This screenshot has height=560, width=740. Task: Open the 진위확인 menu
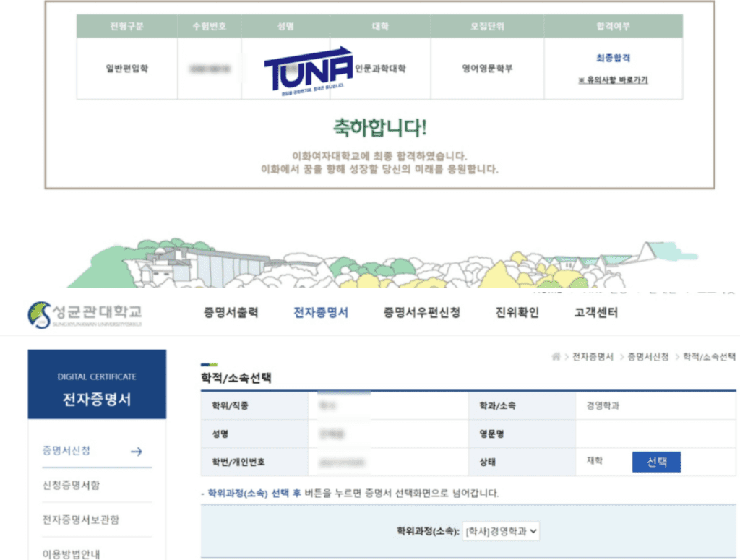point(517,312)
